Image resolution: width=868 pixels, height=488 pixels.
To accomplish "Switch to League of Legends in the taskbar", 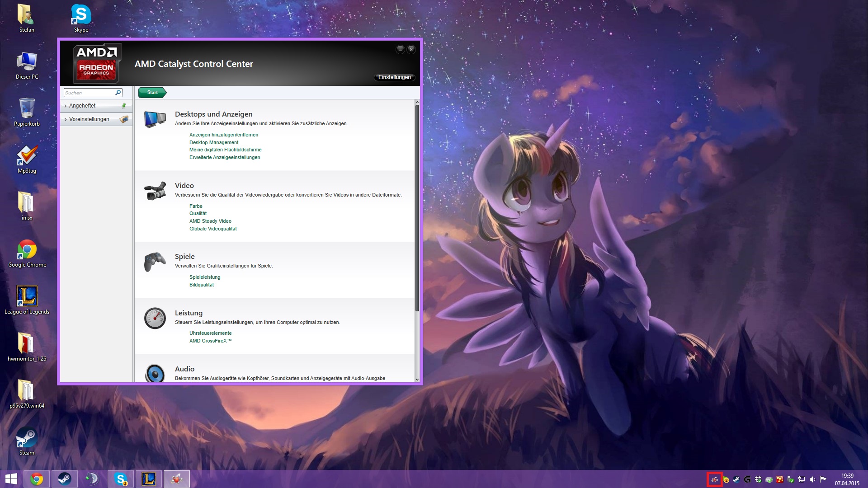I will [149, 479].
